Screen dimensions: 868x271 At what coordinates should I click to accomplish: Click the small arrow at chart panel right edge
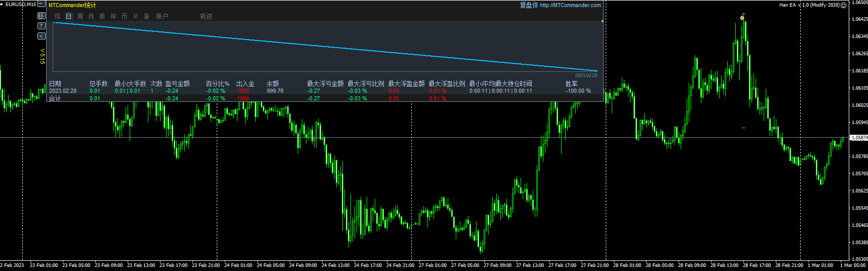click(602, 21)
